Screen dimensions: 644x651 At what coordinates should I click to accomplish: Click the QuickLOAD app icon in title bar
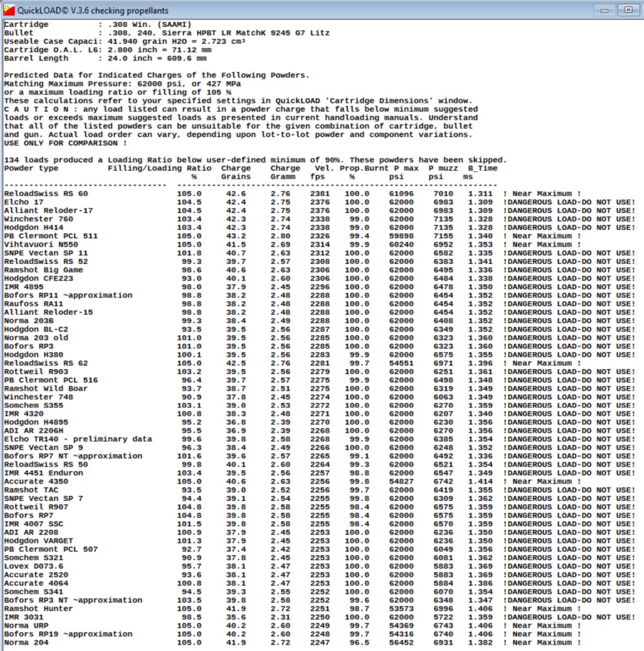tap(9, 10)
